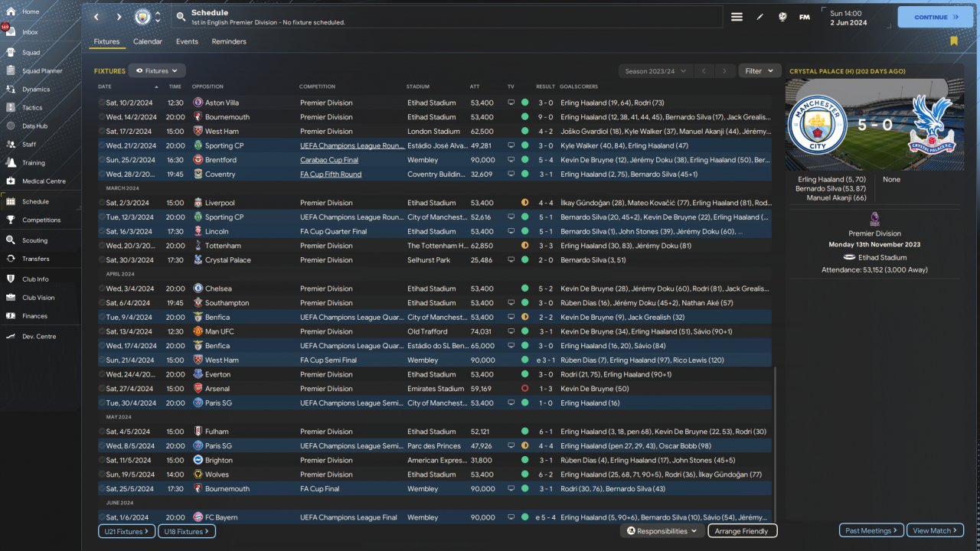The image size is (980, 551).
Task: Open the FA Cup Fifth Round link
Action: click(x=331, y=174)
